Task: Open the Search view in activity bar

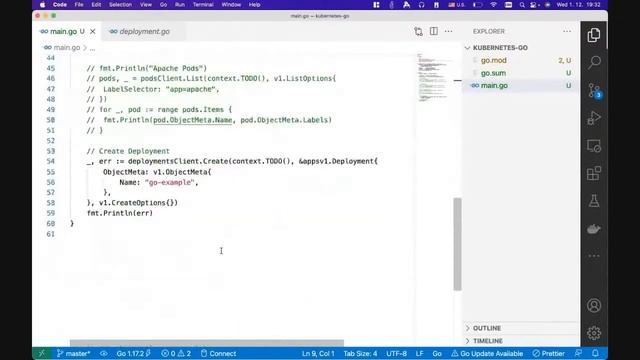Action: tap(594, 62)
